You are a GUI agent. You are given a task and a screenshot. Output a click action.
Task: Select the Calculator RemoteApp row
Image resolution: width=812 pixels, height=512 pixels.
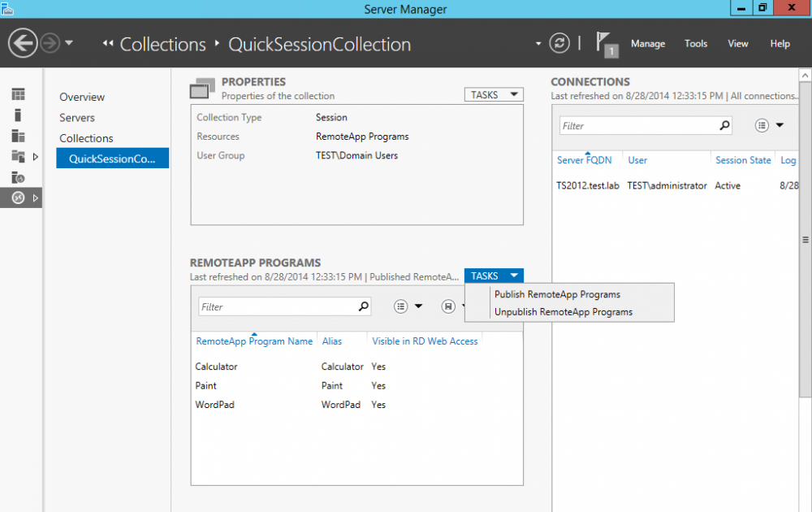(356, 367)
